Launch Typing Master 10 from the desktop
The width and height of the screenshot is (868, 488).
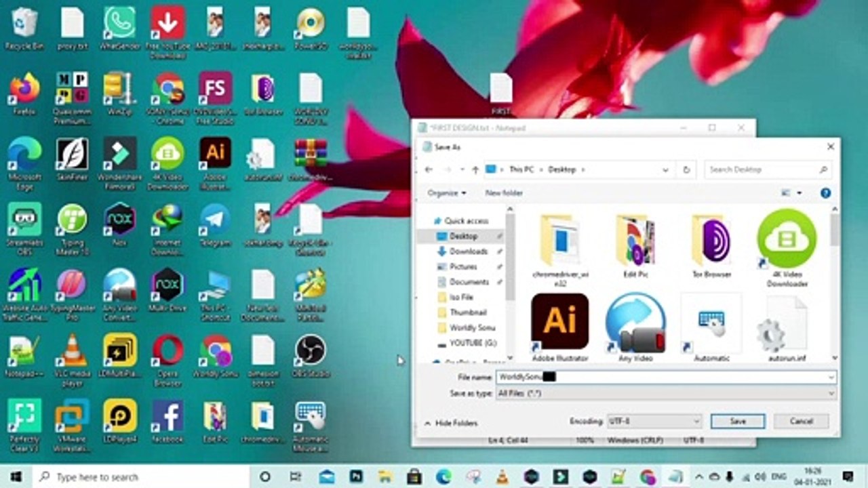72,229
